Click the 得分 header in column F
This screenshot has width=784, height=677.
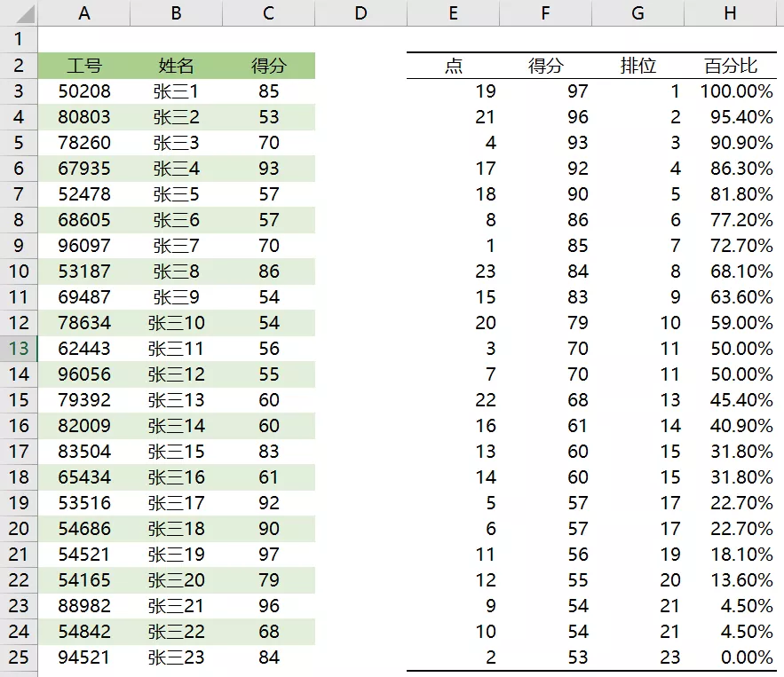(545, 66)
